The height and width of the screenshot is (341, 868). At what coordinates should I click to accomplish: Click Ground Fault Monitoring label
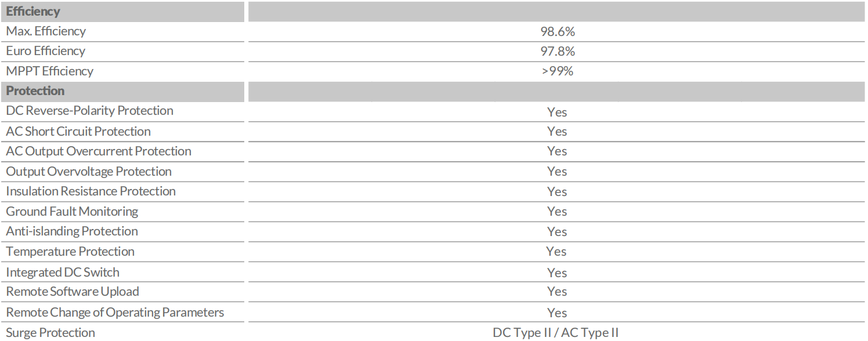click(72, 212)
